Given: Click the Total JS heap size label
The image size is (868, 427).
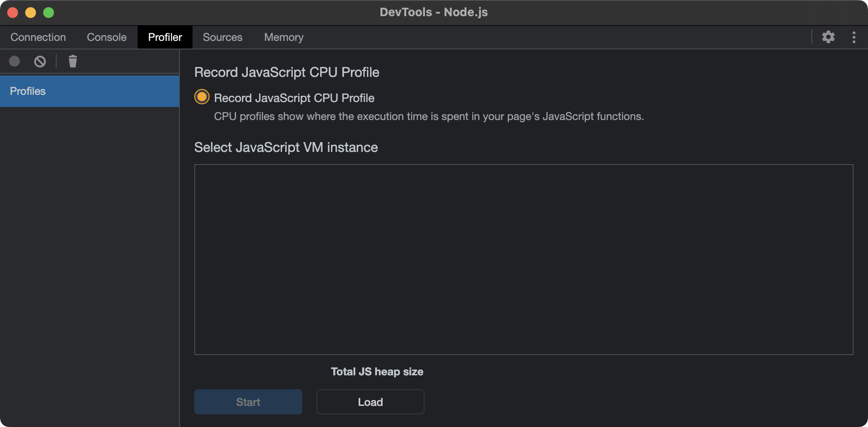Looking at the screenshot, I should pyautogui.click(x=377, y=372).
